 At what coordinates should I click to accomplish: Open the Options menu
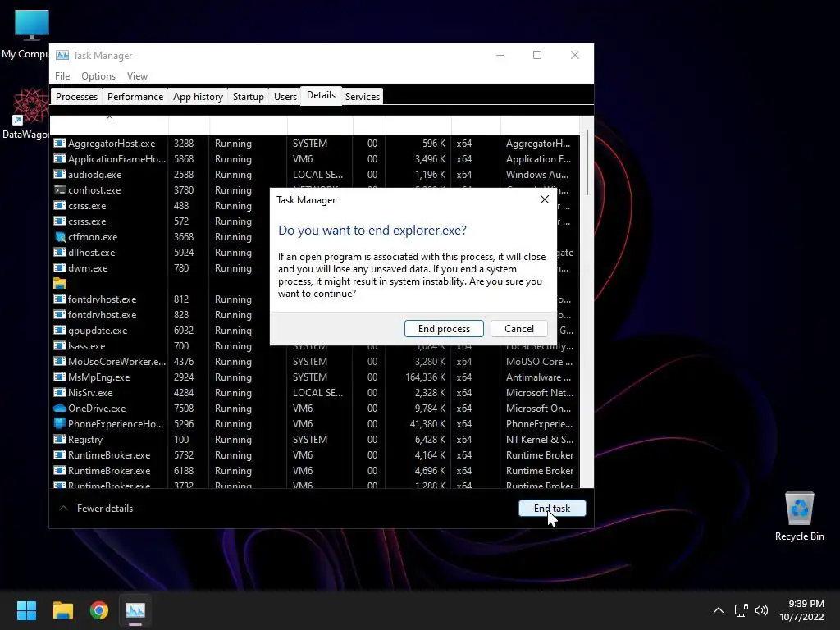(x=98, y=76)
